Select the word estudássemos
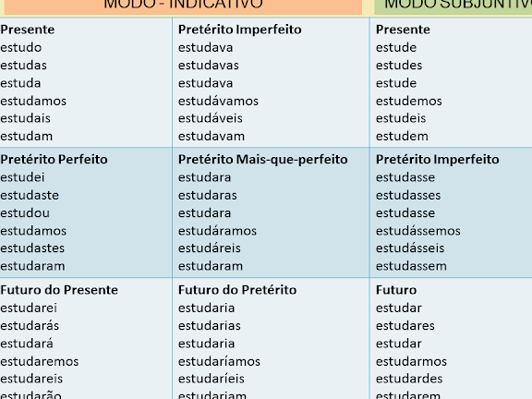The width and height of the screenshot is (532, 399). tap(418, 231)
